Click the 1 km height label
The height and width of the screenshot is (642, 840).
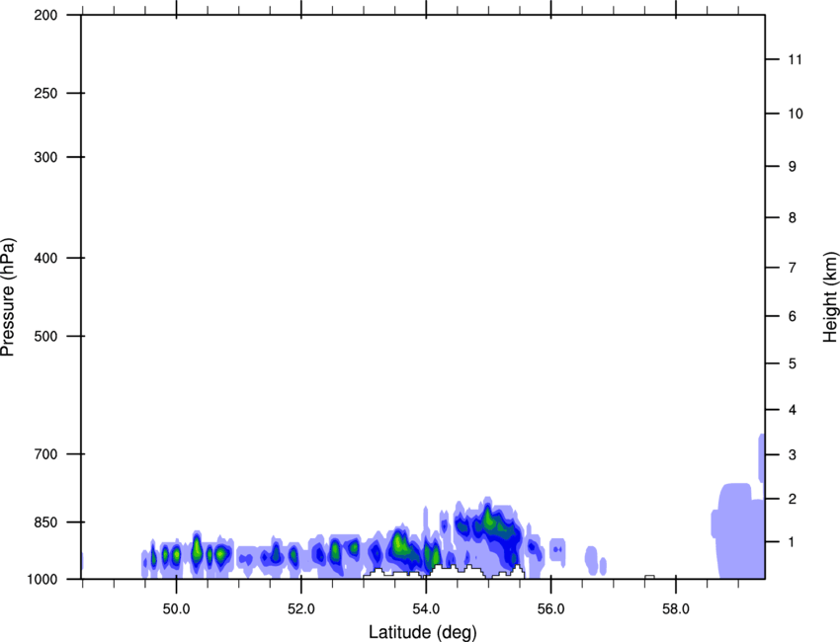coord(792,542)
